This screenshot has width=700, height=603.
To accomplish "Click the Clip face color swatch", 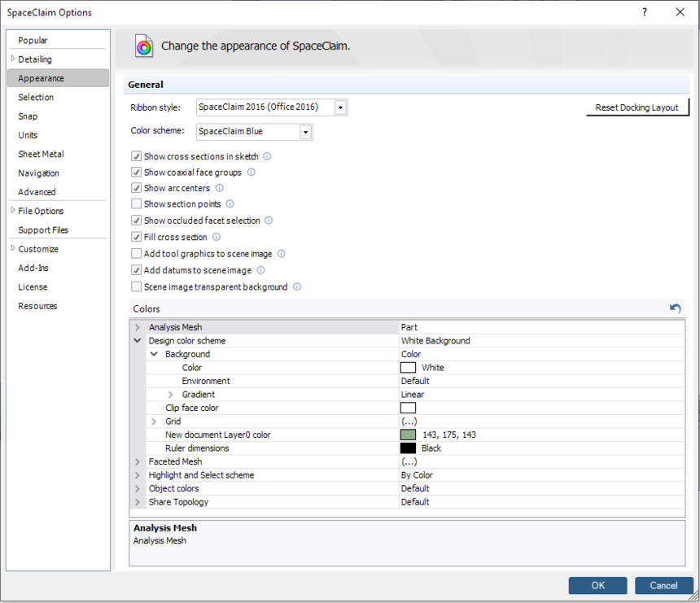I will [x=408, y=408].
